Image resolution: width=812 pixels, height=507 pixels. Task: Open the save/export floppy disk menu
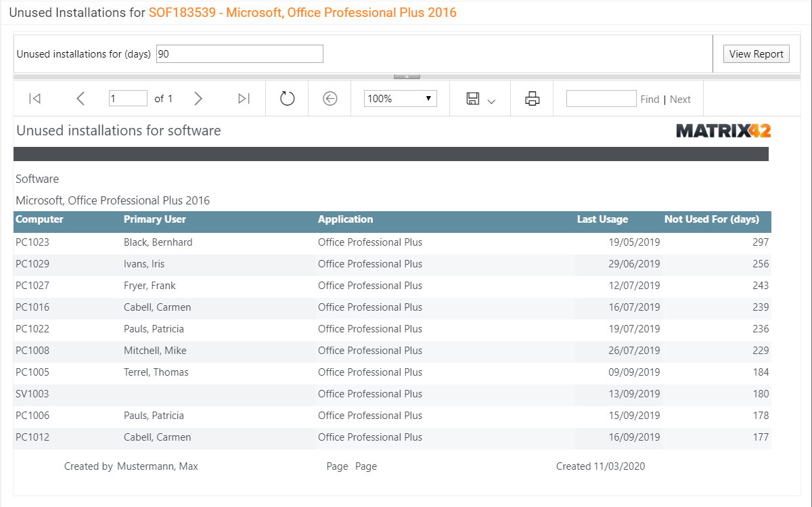[x=480, y=99]
